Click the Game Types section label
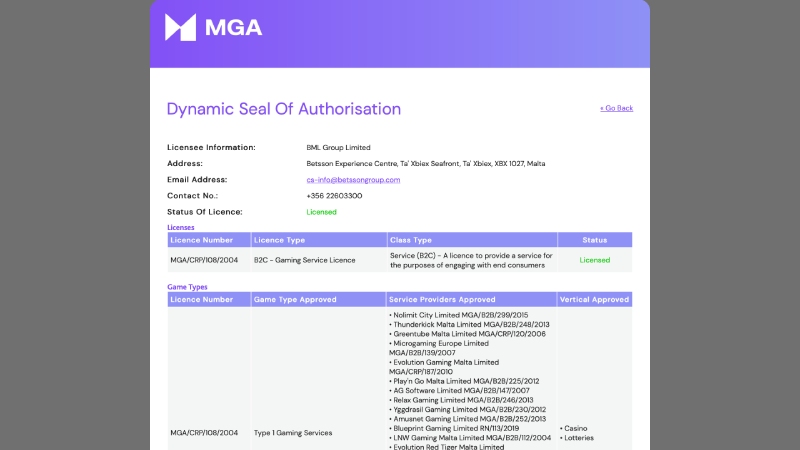Viewport: 800px width, 450px height. click(187, 287)
